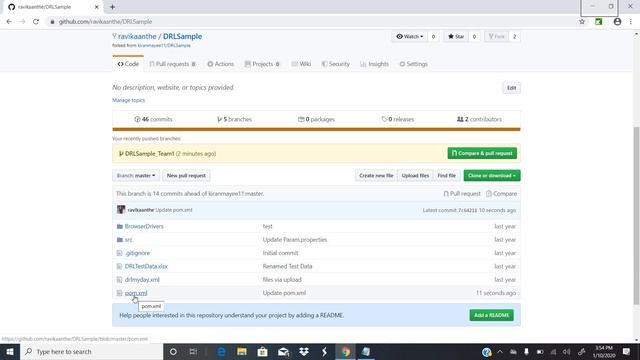Open Chrome three-dot menu
The height and width of the screenshot is (360, 640).
pyautogui.click(x=631, y=22)
